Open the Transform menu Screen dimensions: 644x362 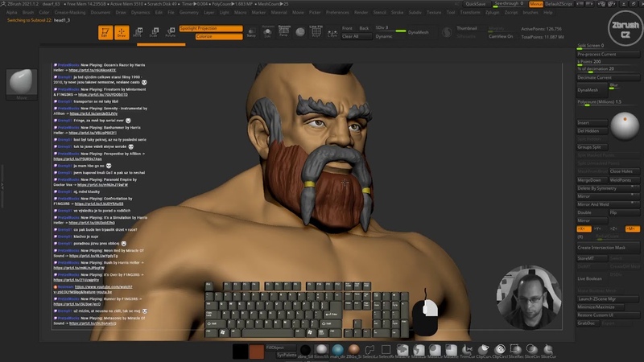pos(470,12)
